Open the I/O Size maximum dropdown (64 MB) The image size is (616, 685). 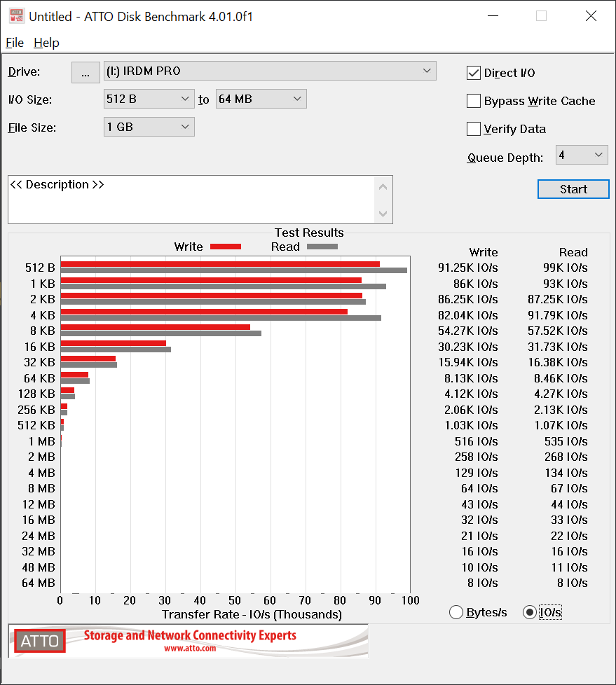pyautogui.click(x=261, y=99)
